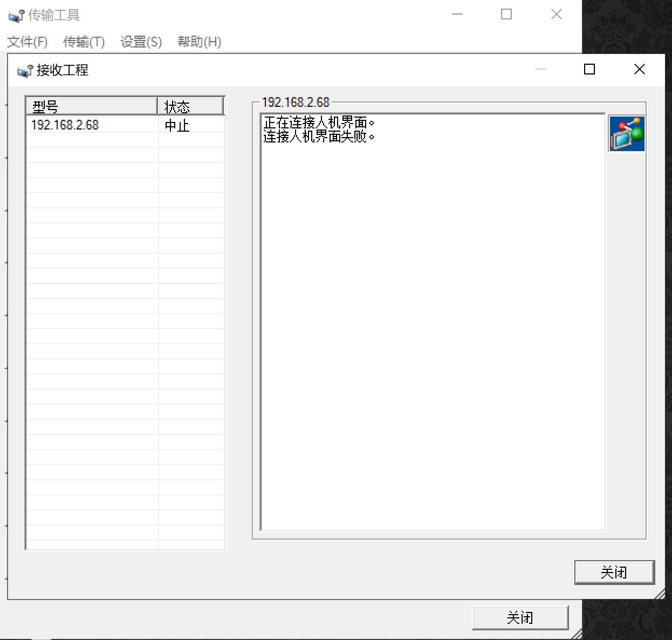672x640 pixels.
Task: Maximize the 接收工程 dialog
Action: 589,69
